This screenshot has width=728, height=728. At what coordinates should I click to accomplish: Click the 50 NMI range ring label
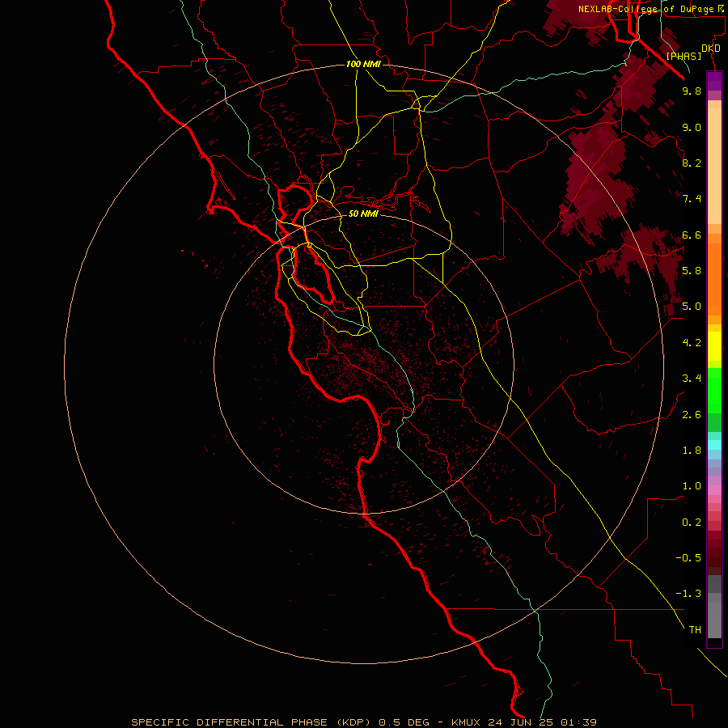coord(363,214)
